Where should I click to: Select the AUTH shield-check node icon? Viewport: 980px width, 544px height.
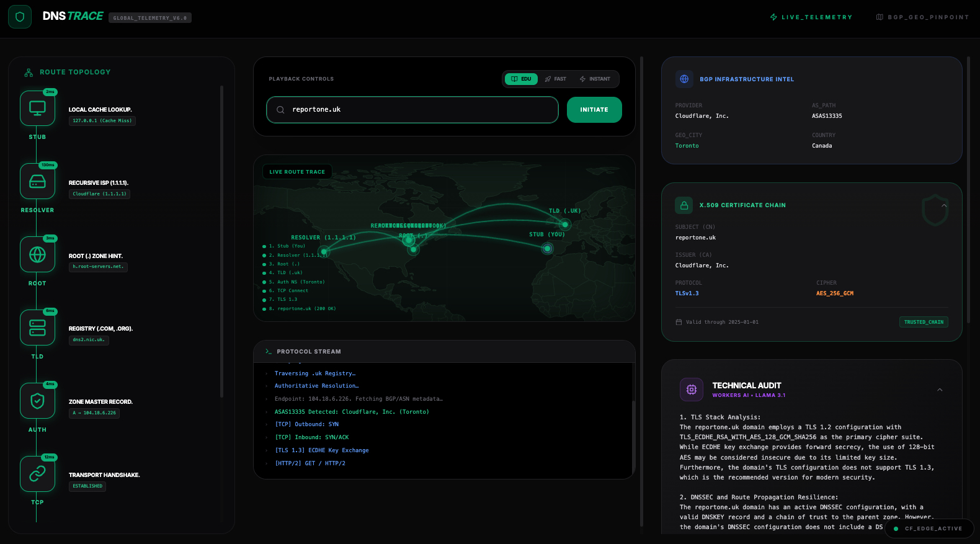pyautogui.click(x=37, y=401)
